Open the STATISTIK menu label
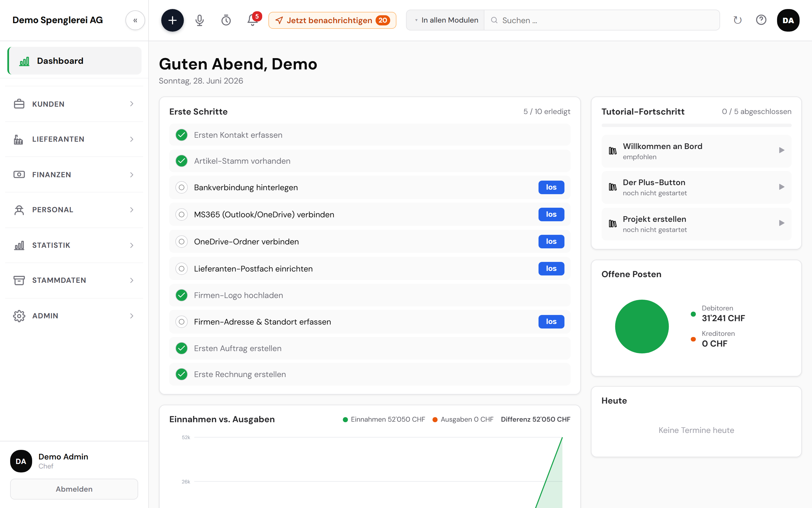The height and width of the screenshot is (508, 812). click(51, 245)
